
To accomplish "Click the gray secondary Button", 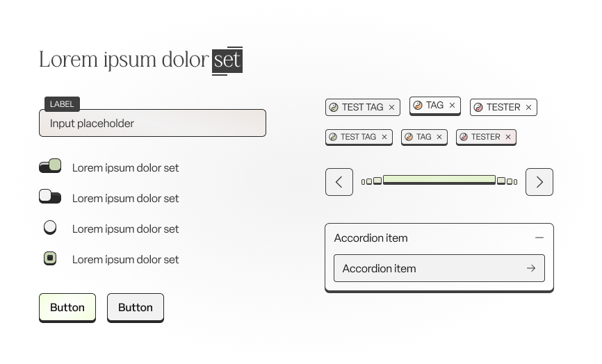I will point(136,308).
